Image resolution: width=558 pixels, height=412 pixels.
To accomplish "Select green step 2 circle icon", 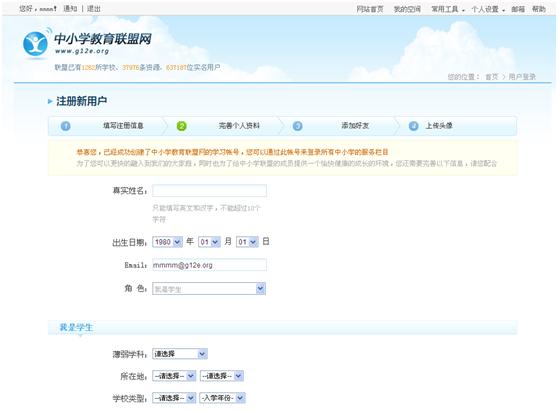I will 181,126.
